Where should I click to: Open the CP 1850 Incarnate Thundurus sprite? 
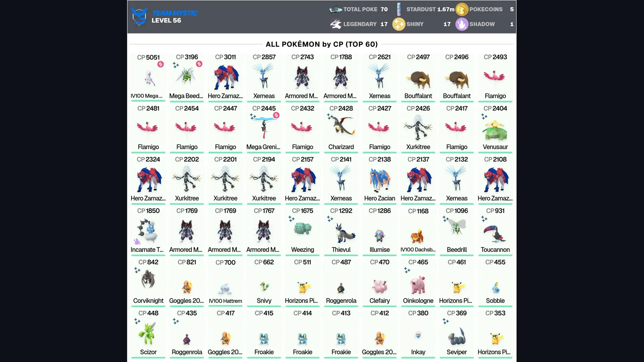coord(148,231)
